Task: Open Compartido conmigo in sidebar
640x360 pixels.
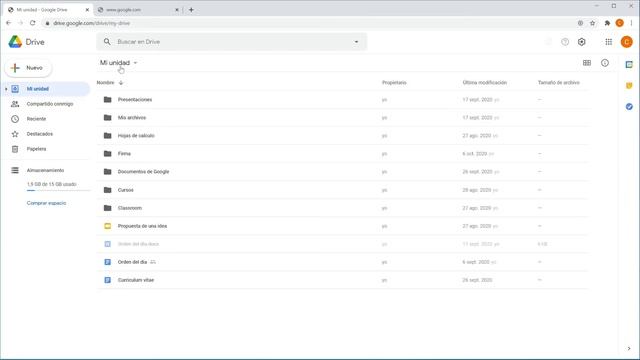Action: (50, 104)
